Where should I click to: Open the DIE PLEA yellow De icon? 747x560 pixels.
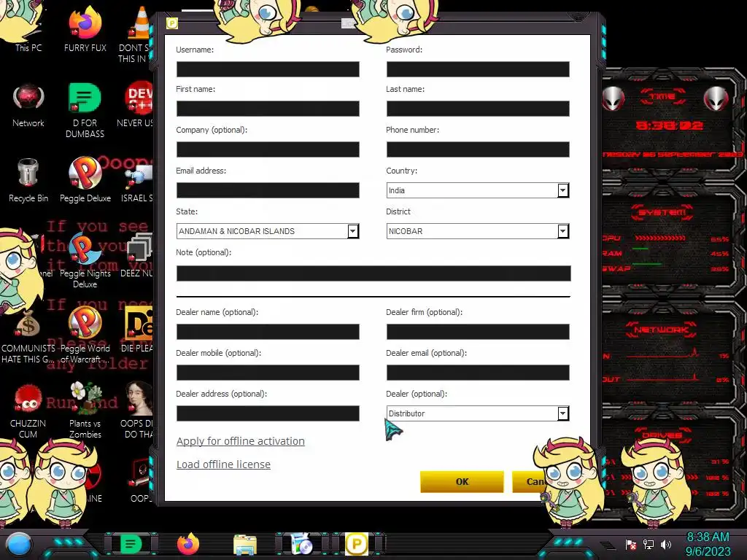pos(137,329)
